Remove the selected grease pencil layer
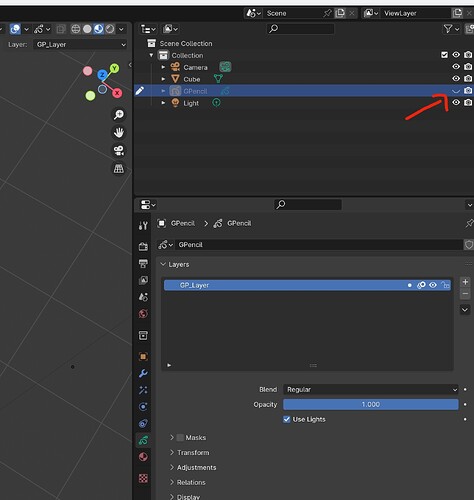 (x=465, y=294)
